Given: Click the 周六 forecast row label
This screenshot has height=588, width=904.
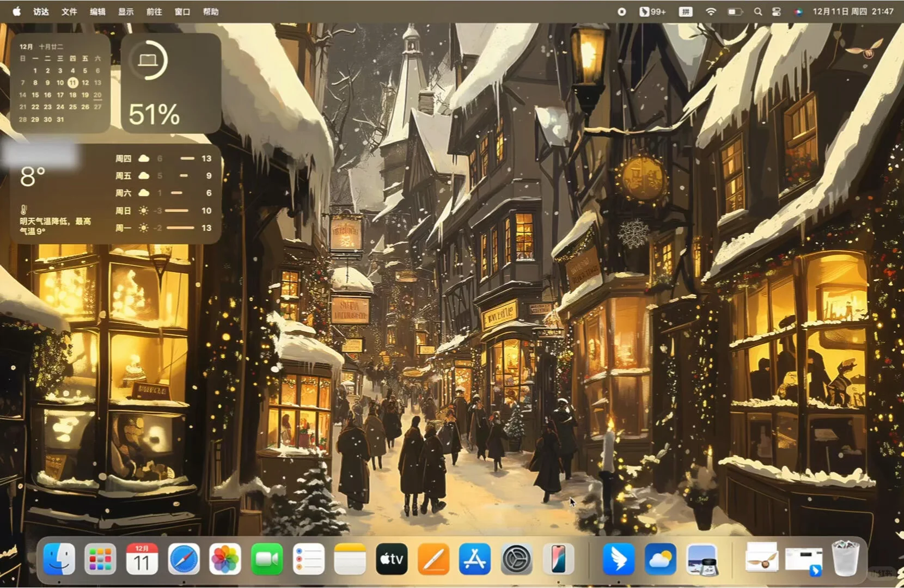Looking at the screenshot, I should point(123,193).
